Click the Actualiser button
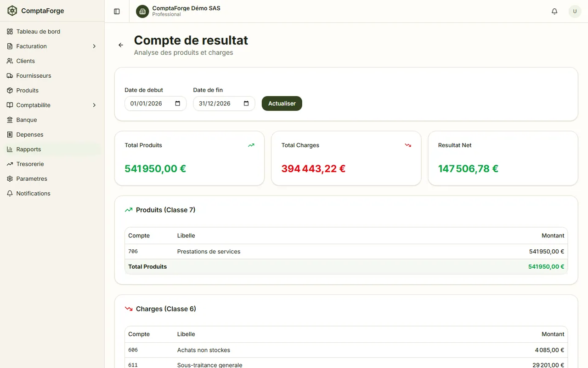The image size is (588, 368). click(282, 103)
